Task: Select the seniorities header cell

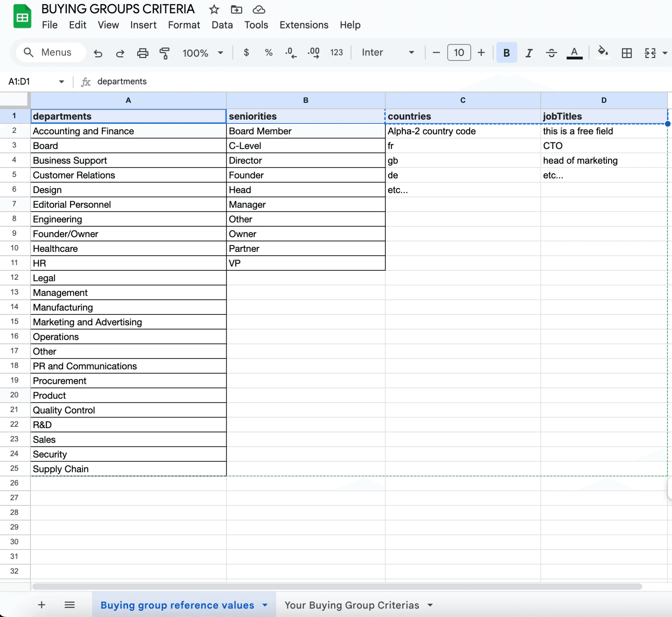Action: pyautogui.click(x=306, y=116)
